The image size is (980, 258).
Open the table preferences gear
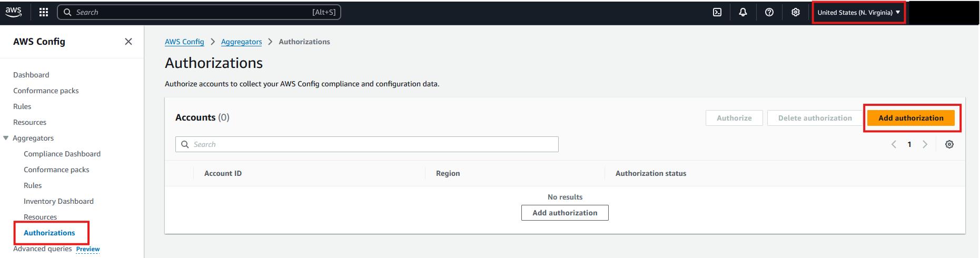pyautogui.click(x=949, y=144)
